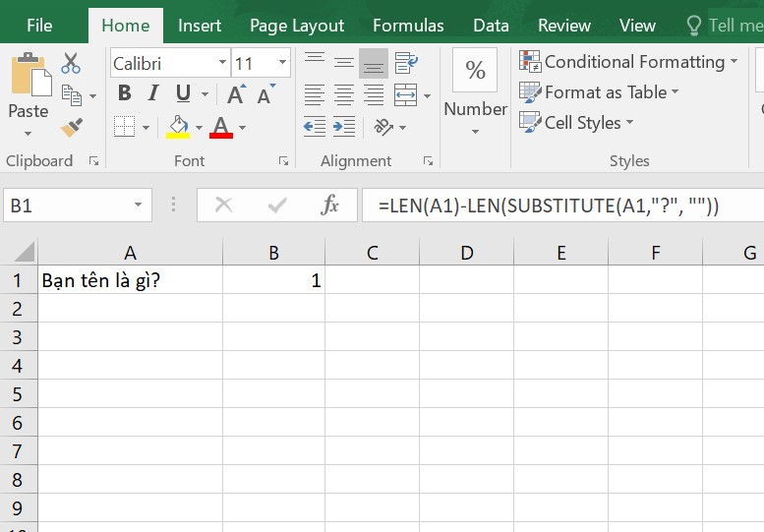The width and height of the screenshot is (764, 532).
Task: Expand fill color options arrow
Action: pos(199,128)
